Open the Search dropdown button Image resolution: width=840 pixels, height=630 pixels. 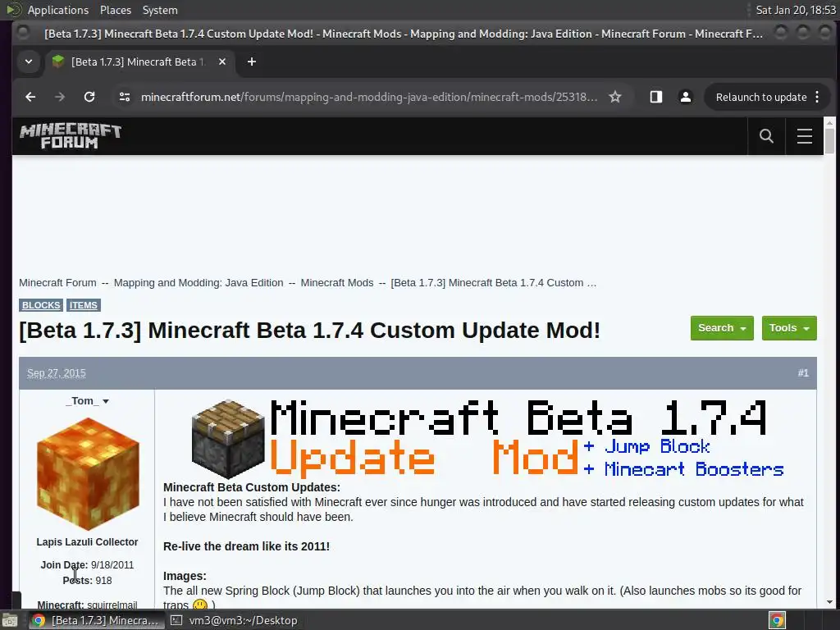pyautogui.click(x=722, y=328)
